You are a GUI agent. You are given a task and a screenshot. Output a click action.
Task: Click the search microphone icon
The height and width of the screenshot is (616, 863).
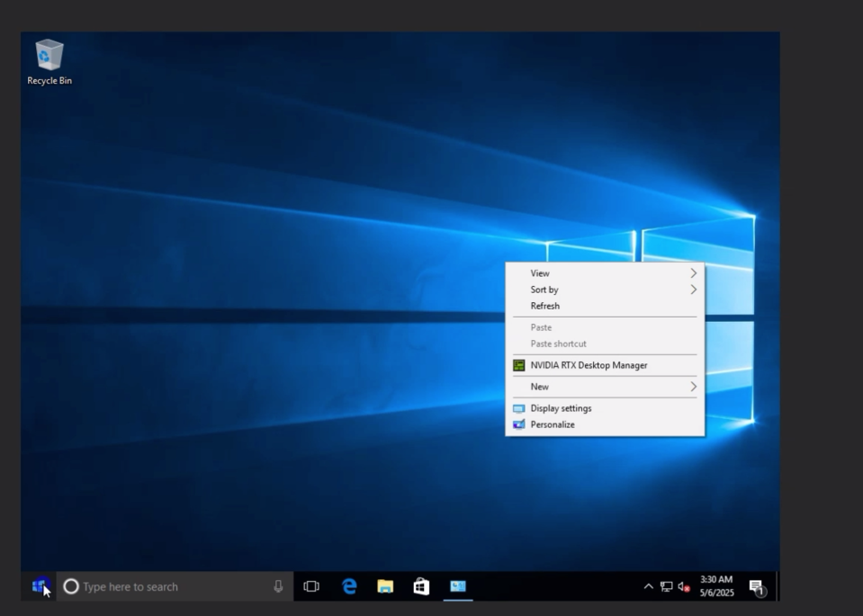point(278,587)
